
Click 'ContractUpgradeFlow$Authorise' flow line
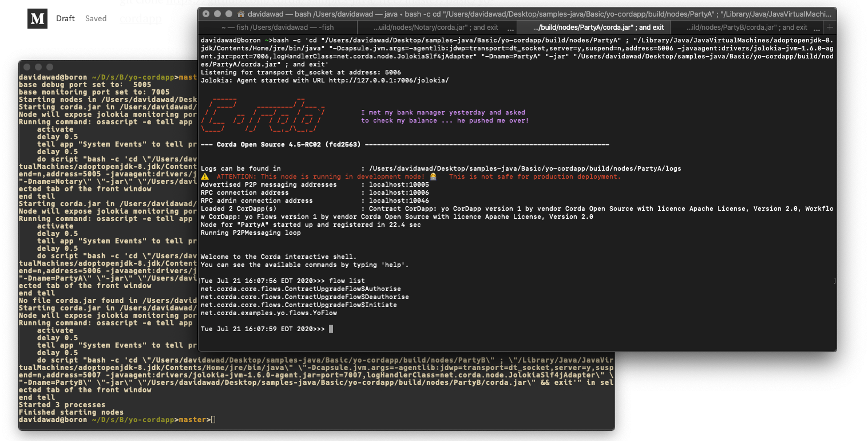point(301,289)
